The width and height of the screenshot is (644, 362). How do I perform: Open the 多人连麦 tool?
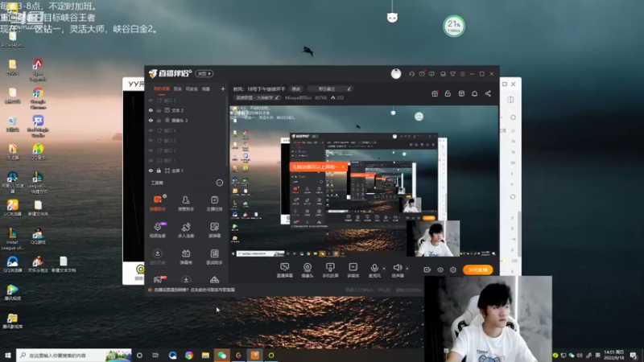pos(186,230)
